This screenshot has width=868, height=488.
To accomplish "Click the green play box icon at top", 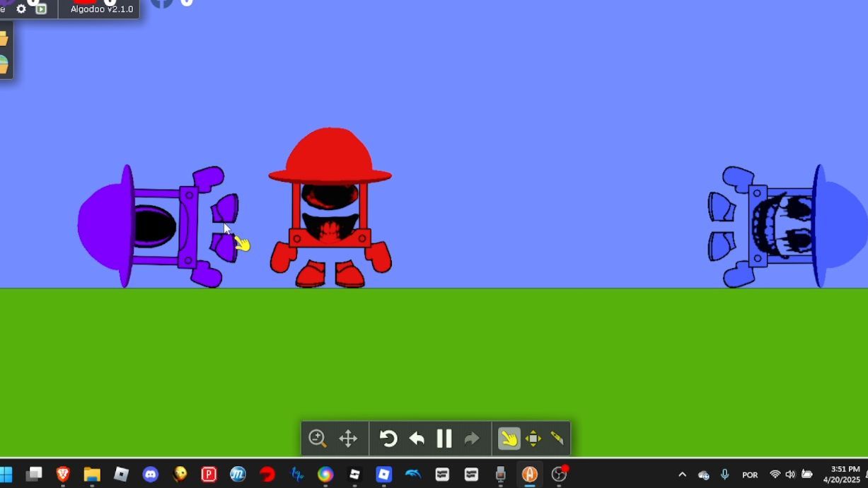I will (41, 9).
